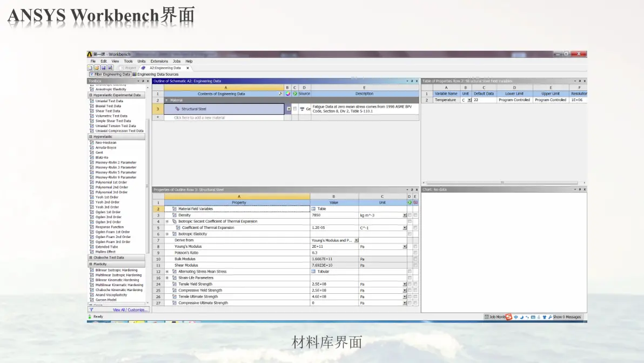The width and height of the screenshot is (644, 363).
Task: Open Derive from dropdown
Action: point(356,240)
